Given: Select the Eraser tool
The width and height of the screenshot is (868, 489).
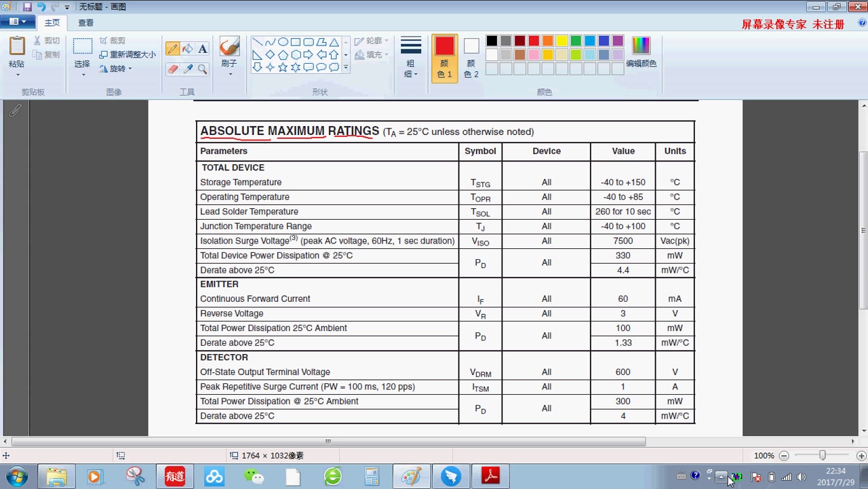Looking at the screenshot, I should tap(173, 69).
